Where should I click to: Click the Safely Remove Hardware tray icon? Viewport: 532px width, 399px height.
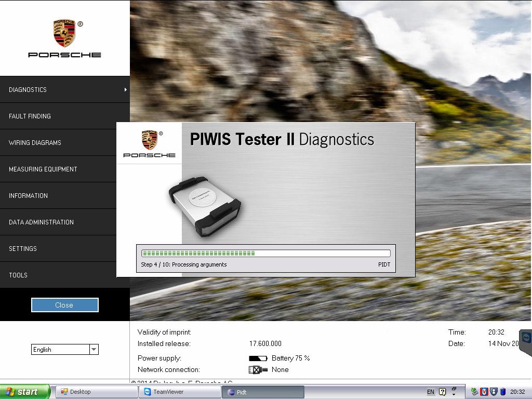click(474, 392)
